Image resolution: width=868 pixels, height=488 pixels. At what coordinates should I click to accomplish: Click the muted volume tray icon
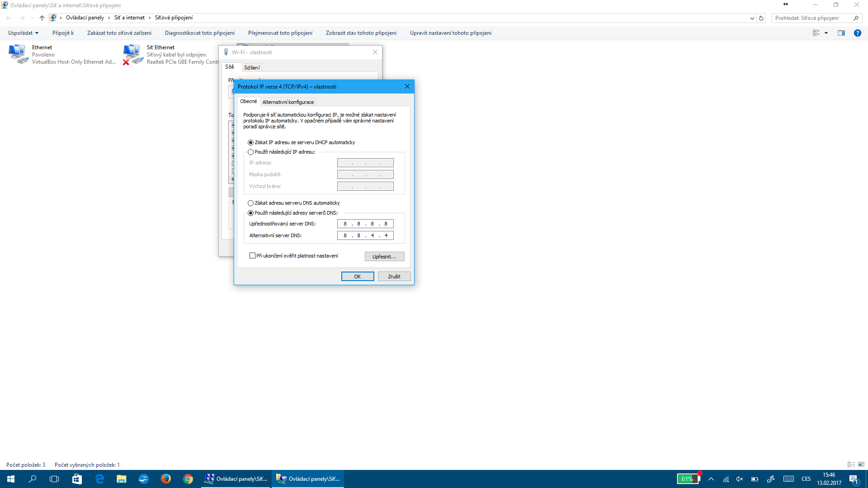(x=740, y=479)
